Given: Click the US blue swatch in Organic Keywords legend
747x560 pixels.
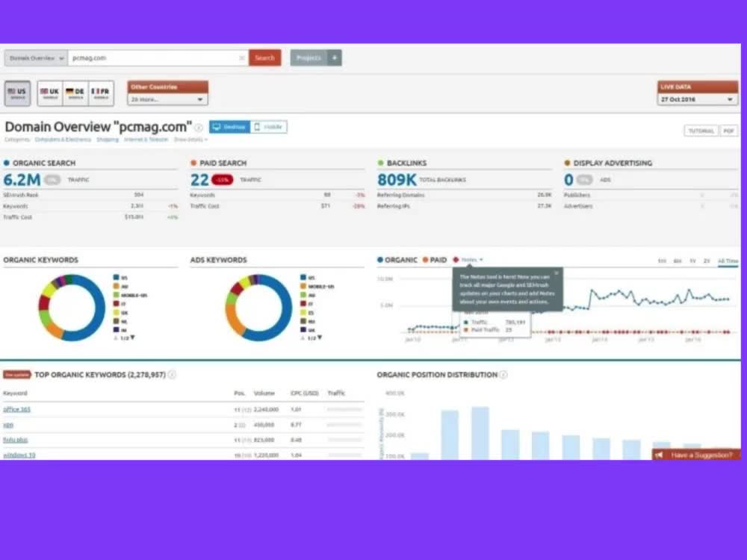Looking at the screenshot, I should [116, 278].
